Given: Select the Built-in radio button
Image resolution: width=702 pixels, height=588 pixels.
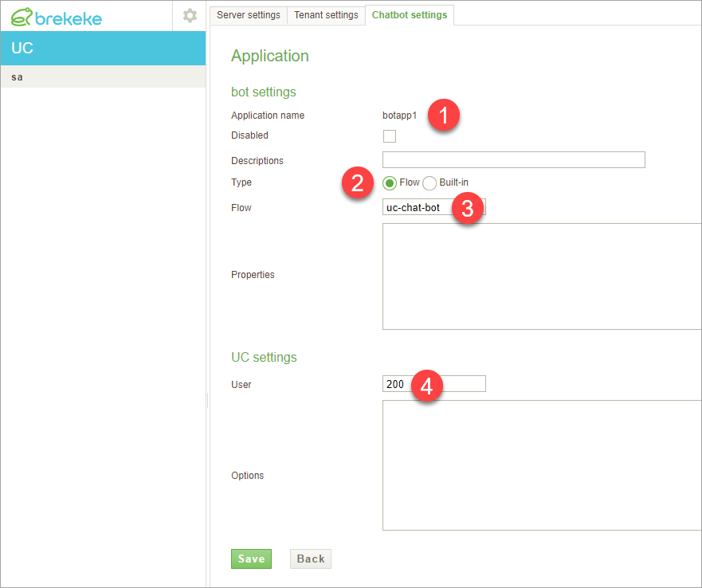Looking at the screenshot, I should 429,182.
